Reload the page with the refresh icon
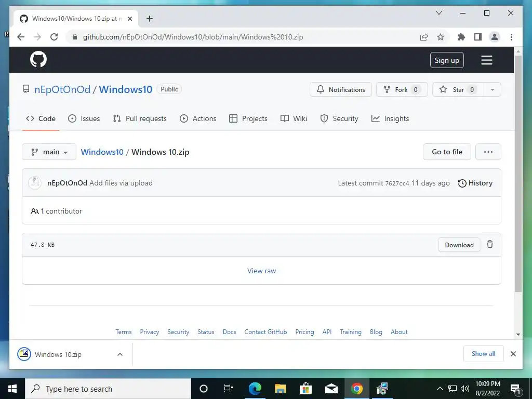The height and width of the screenshot is (399, 532). pyautogui.click(x=54, y=37)
